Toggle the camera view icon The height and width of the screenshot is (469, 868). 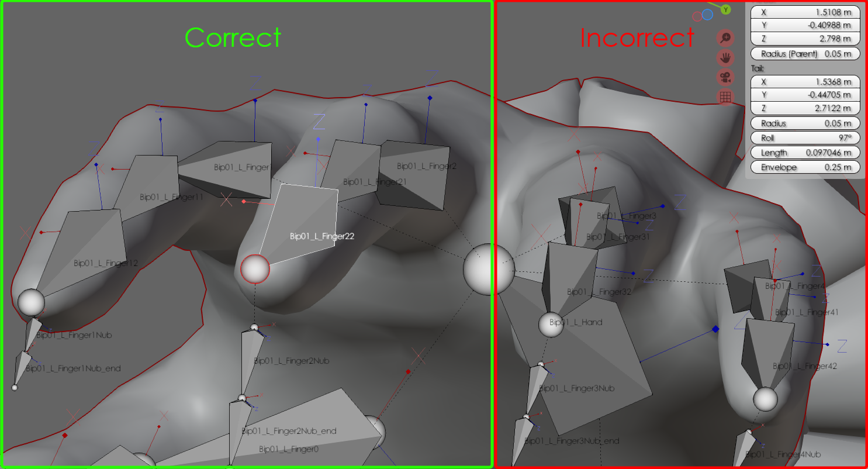(725, 77)
